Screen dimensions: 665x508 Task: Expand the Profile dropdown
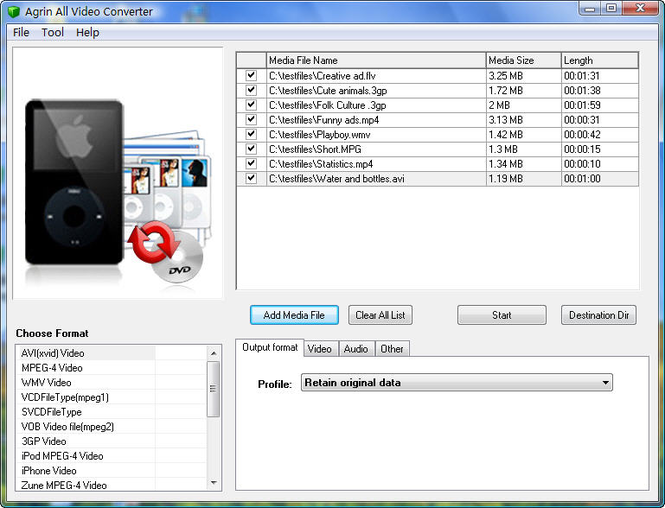(x=457, y=382)
